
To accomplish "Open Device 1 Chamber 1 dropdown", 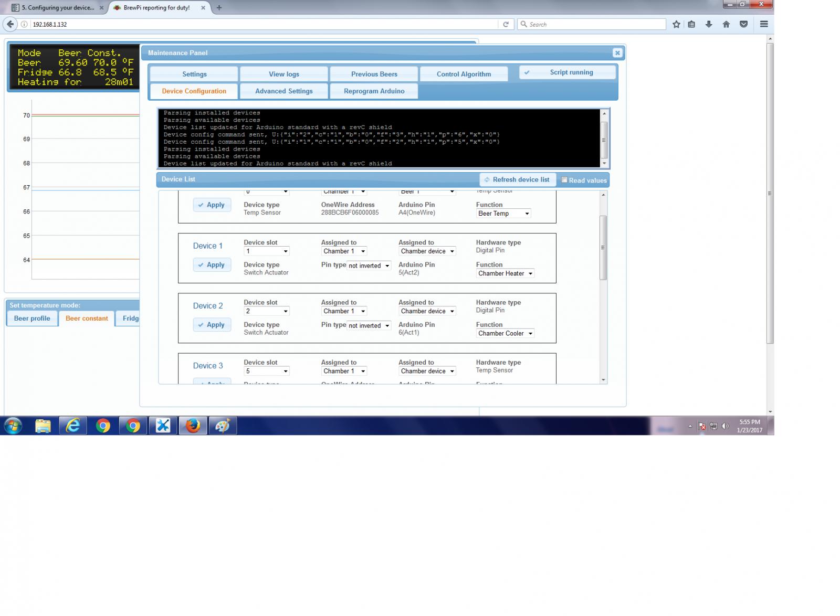I will pyautogui.click(x=344, y=251).
